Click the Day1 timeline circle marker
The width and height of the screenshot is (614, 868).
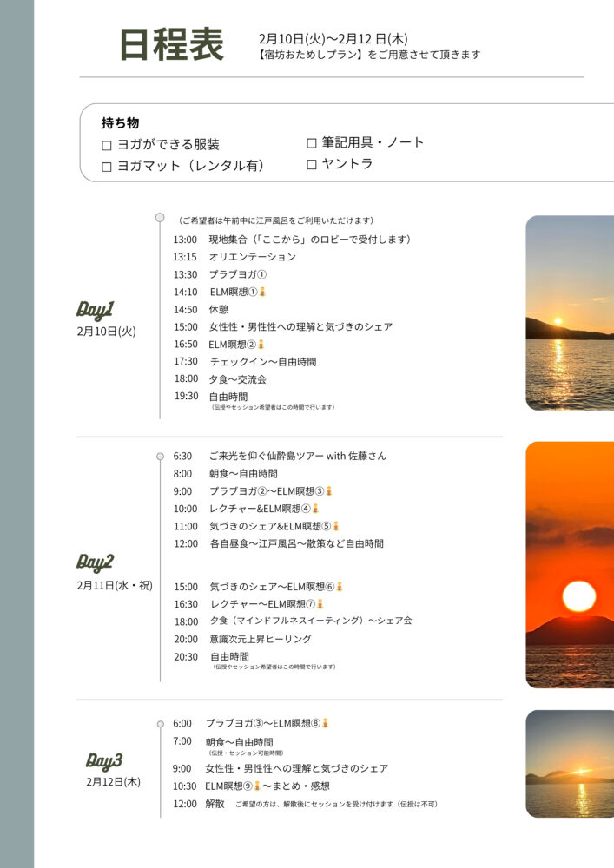160,218
